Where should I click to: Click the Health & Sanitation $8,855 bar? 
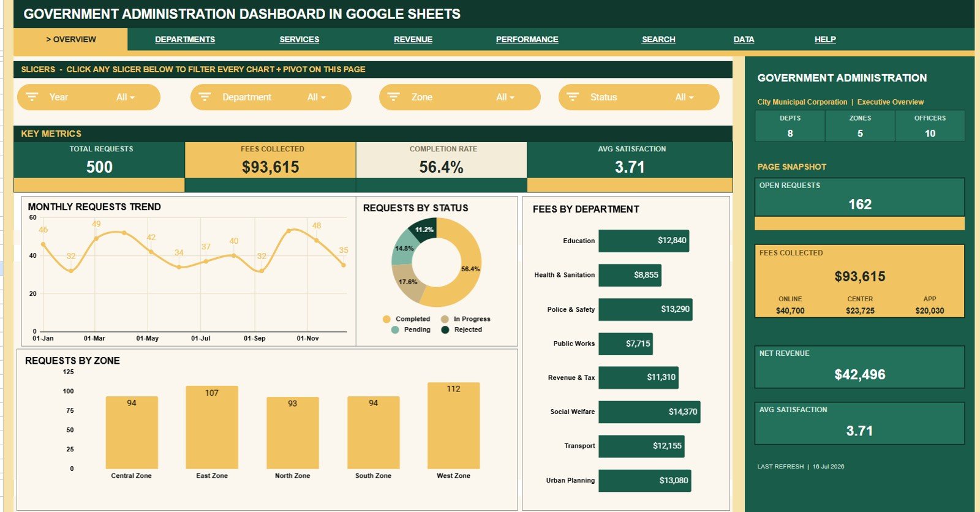[x=630, y=275]
